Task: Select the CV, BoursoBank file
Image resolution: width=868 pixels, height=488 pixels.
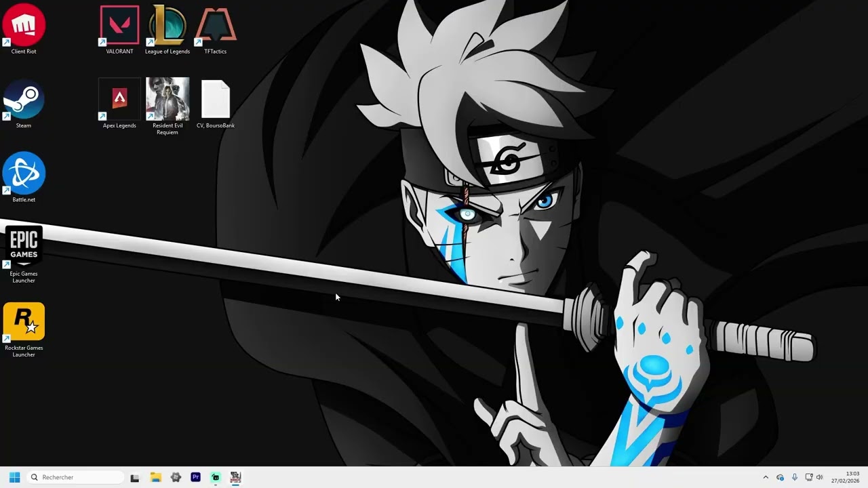Action: tap(216, 104)
